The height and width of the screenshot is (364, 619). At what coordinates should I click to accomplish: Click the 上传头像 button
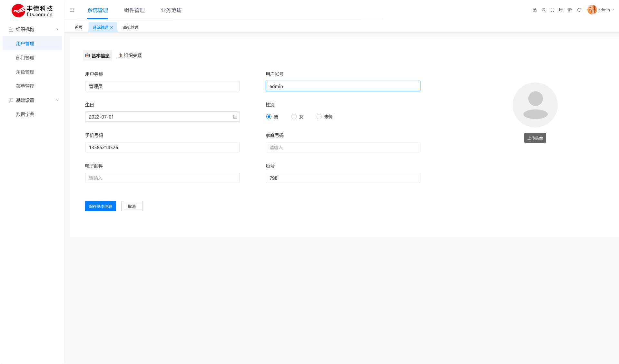pos(535,138)
